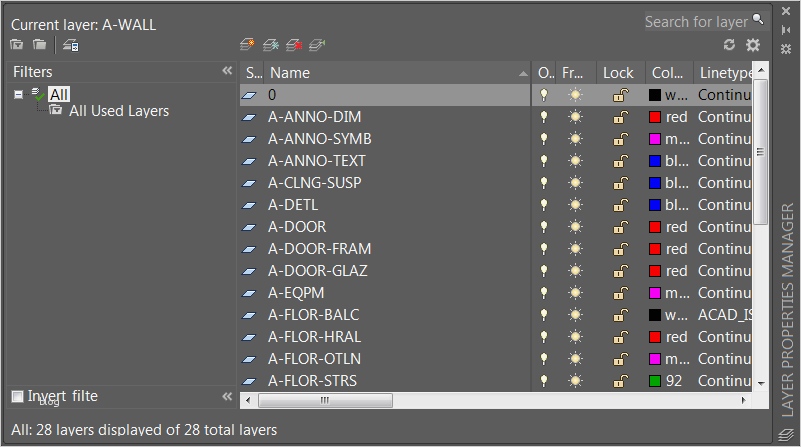Collapse the All filter tree node

click(19, 94)
